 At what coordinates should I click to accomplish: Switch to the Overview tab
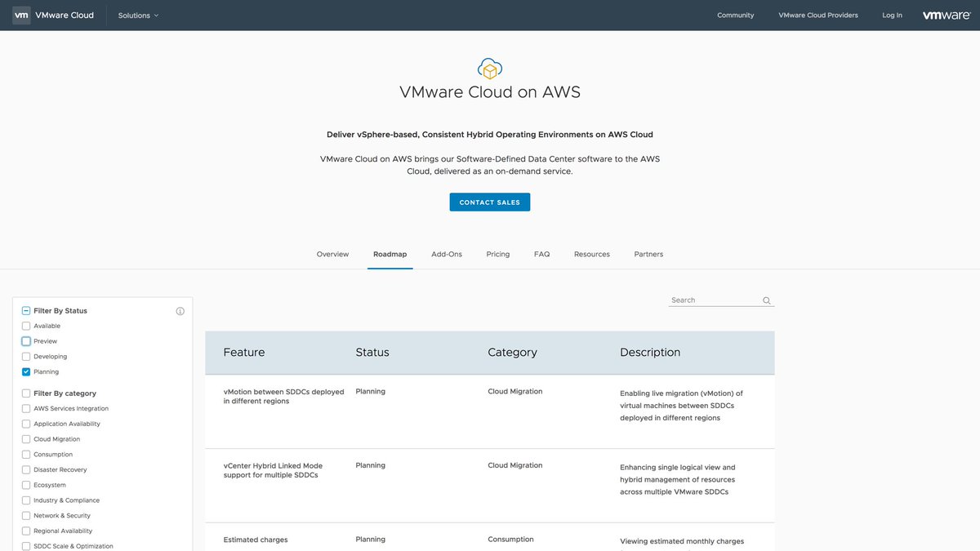tap(332, 255)
